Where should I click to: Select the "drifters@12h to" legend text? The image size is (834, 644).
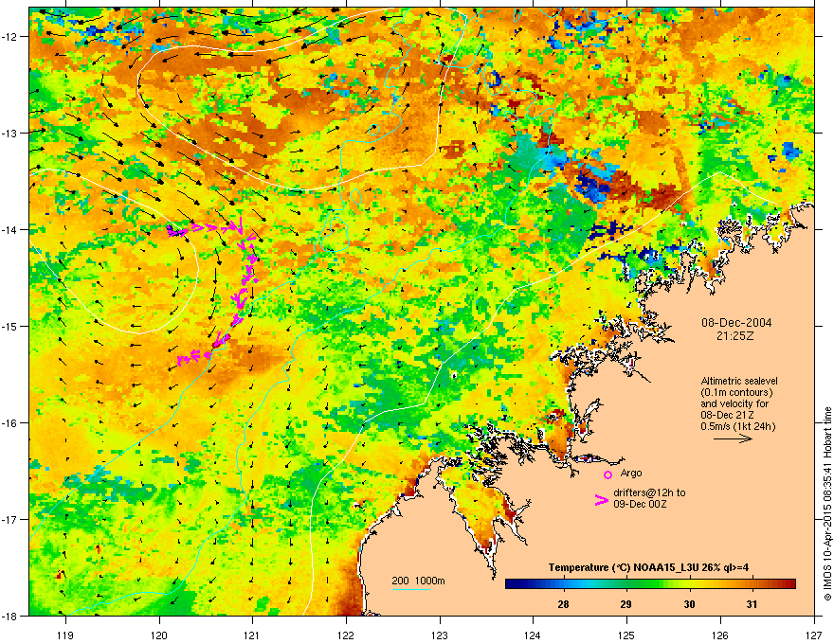[649, 492]
